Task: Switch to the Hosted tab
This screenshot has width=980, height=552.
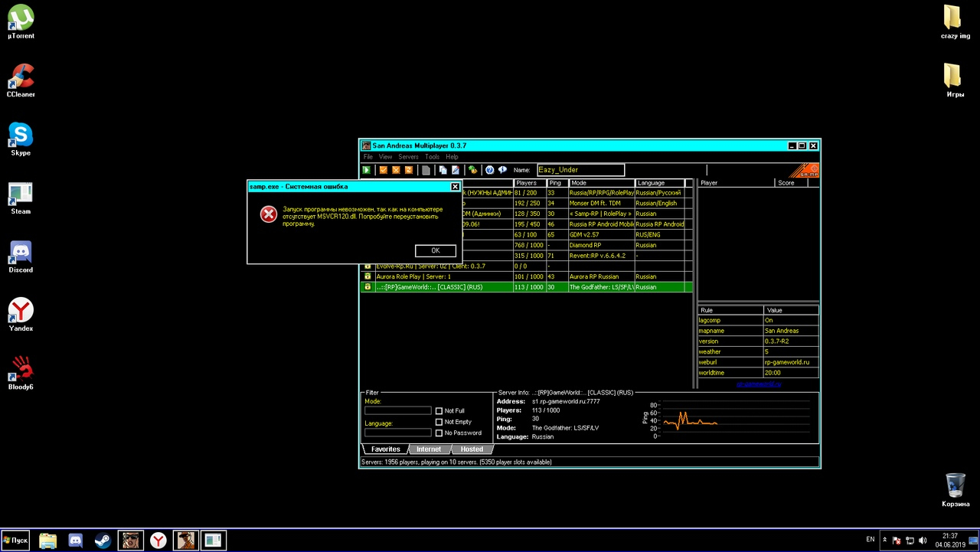Action: click(472, 449)
